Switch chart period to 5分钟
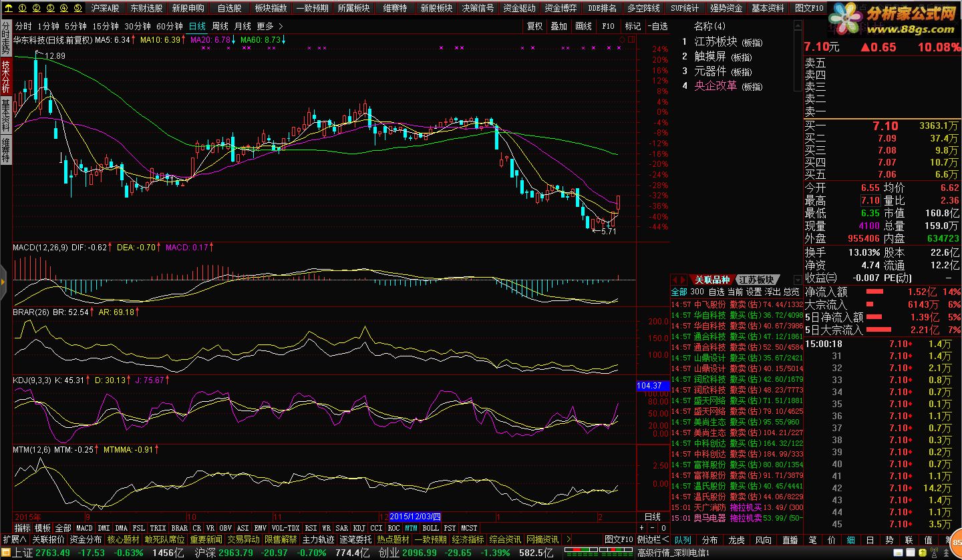 [x=75, y=26]
